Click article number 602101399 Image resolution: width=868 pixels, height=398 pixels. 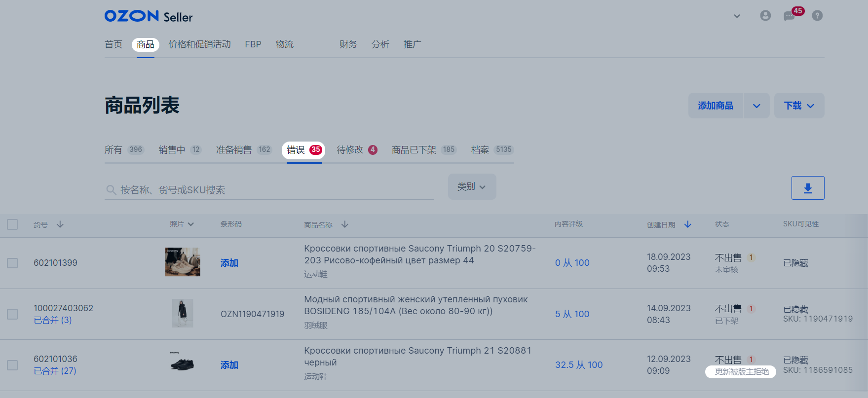56,263
